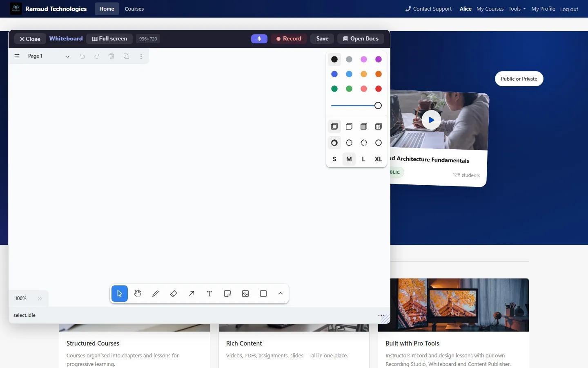Select the Rectangle shape tool
The image size is (588, 368).
[x=263, y=294]
